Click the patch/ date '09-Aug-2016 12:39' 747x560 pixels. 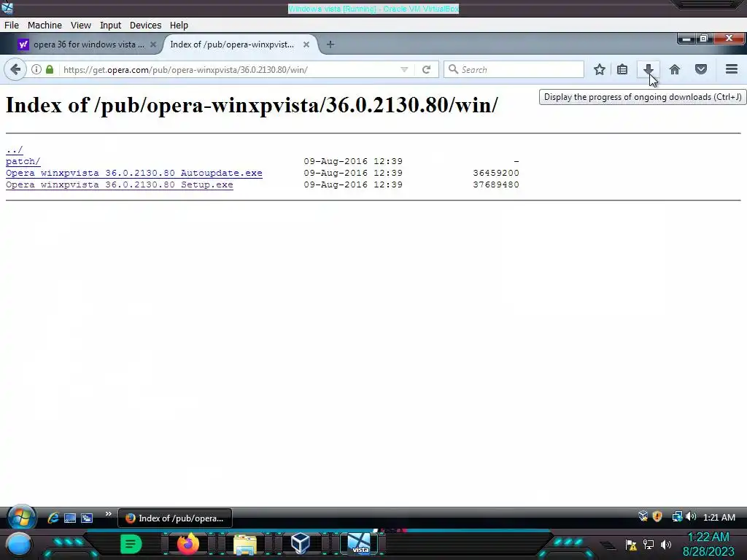click(353, 161)
